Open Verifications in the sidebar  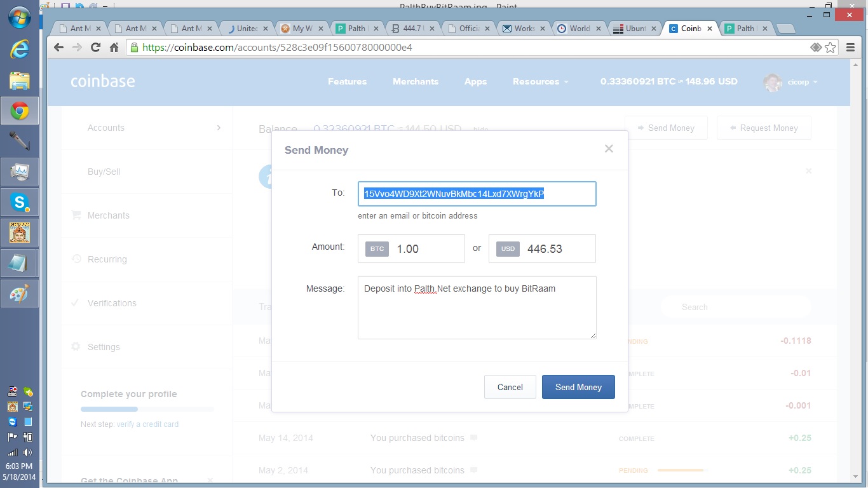click(112, 303)
